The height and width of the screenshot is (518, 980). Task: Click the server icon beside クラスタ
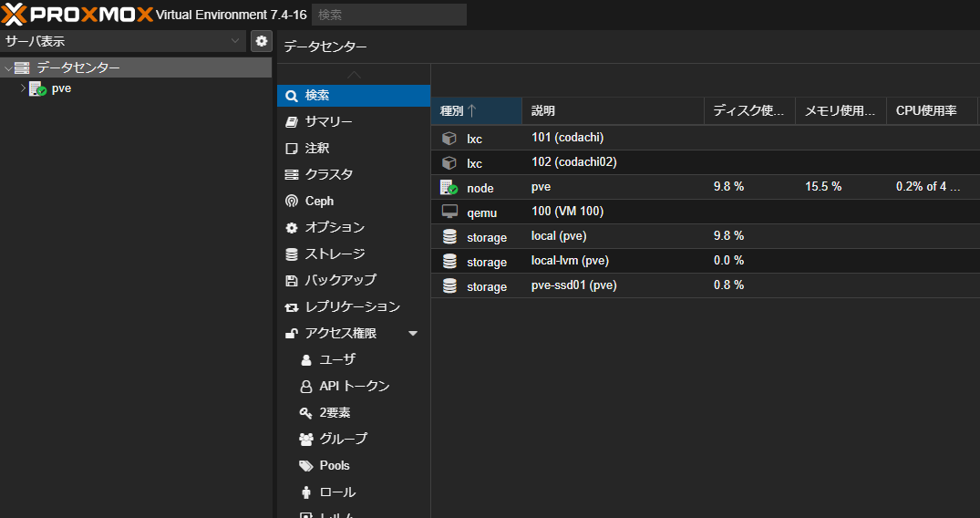click(291, 174)
